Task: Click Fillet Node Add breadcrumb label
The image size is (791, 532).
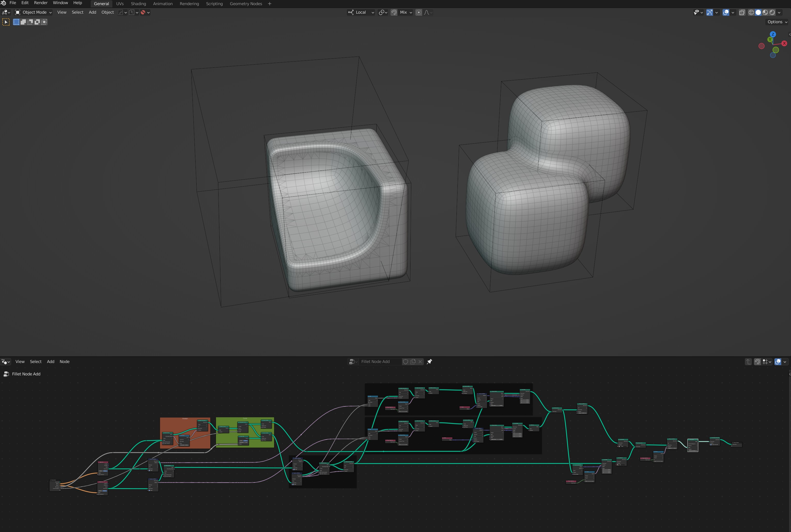Action: 26,374
